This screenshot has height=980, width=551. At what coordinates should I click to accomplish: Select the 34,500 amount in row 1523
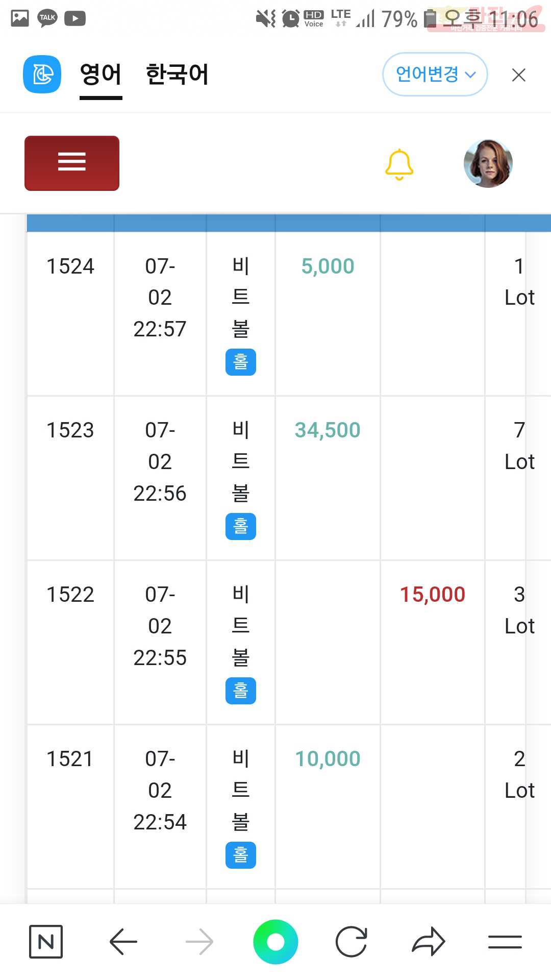point(328,430)
